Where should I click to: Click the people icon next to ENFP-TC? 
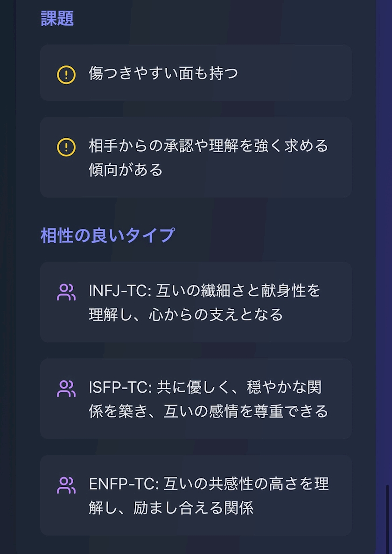[66, 485]
